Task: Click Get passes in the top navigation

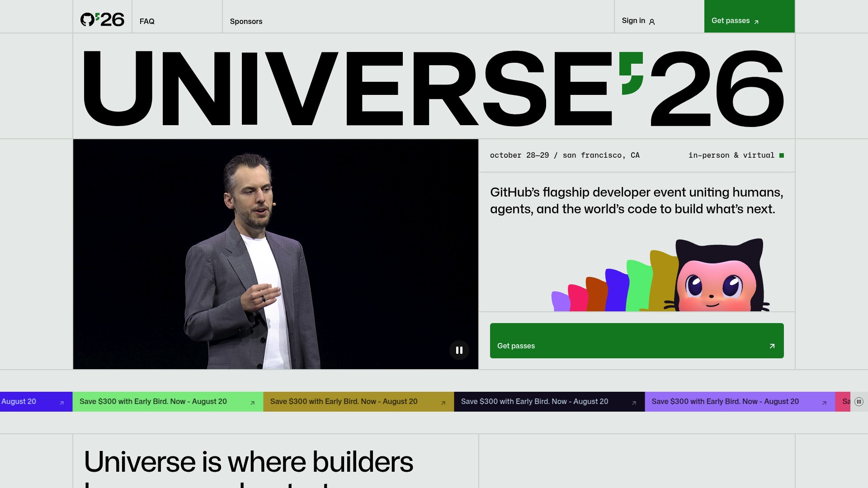Action: tap(749, 16)
